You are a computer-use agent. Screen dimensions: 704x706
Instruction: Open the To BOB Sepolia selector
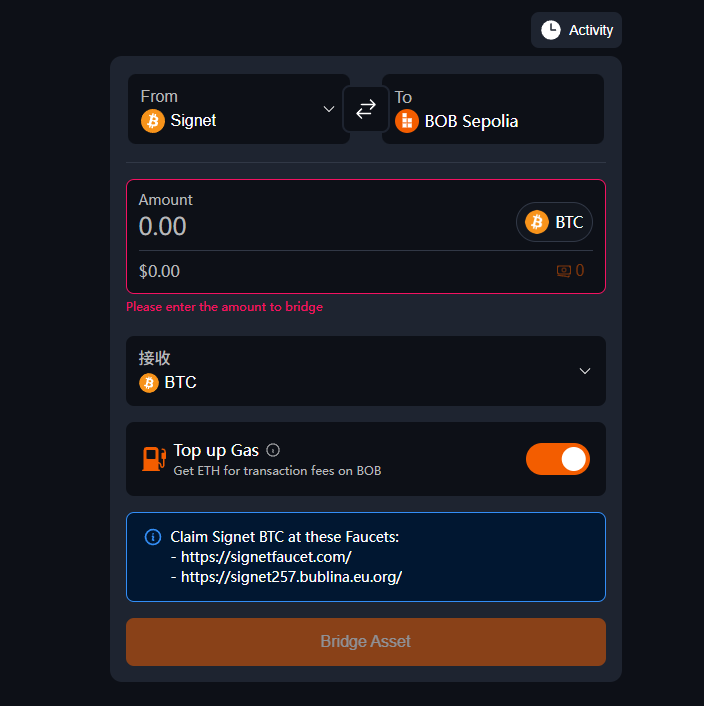[x=492, y=109]
